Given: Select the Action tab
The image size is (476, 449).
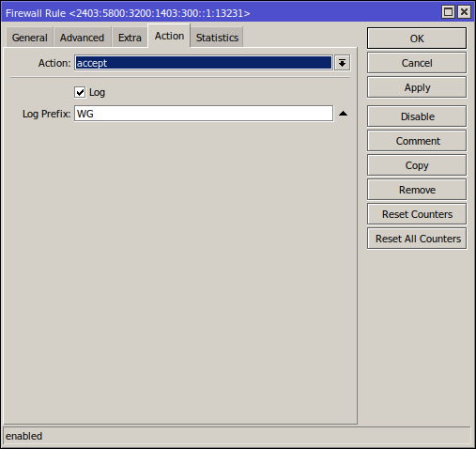Looking at the screenshot, I should 169,36.
